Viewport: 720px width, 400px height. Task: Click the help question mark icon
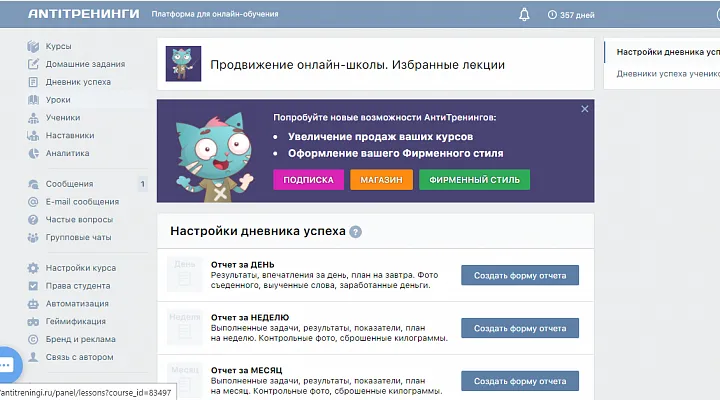tap(355, 232)
